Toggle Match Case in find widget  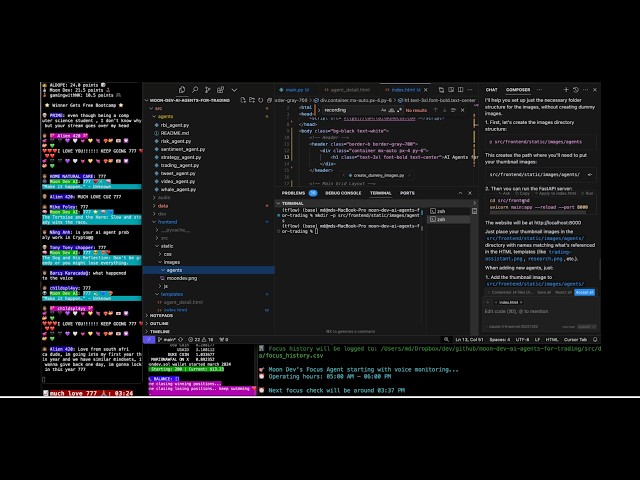(x=383, y=110)
